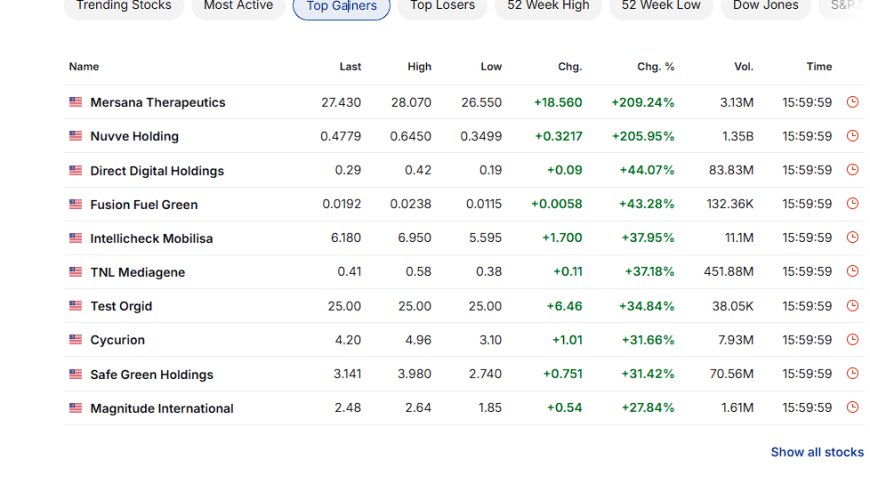The height and width of the screenshot is (492, 870).
Task: Click the Last column header
Action: click(350, 67)
